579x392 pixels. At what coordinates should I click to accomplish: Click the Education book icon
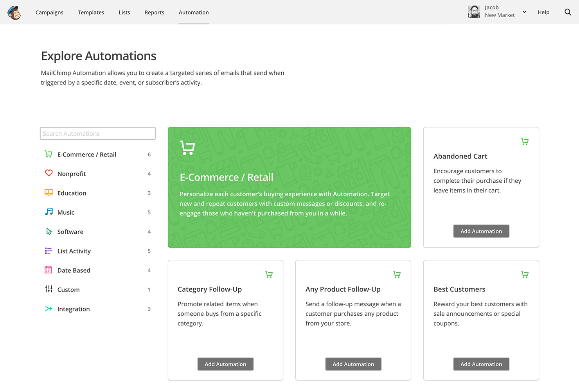[x=49, y=192]
